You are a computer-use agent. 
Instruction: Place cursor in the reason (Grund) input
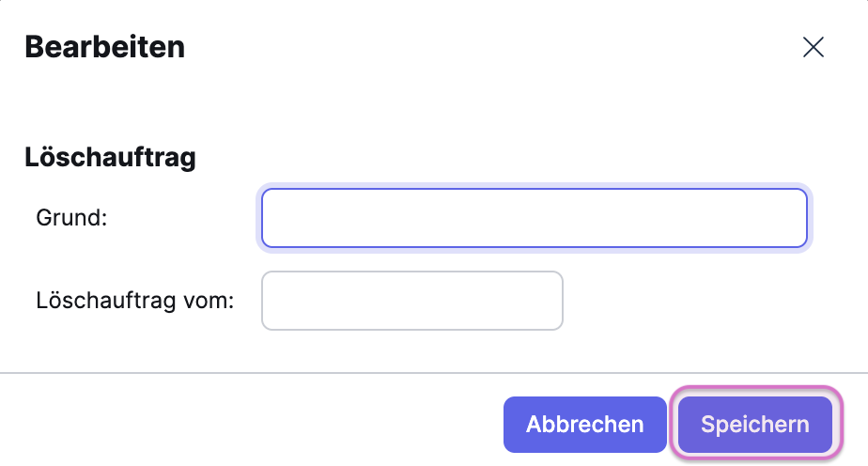534,218
